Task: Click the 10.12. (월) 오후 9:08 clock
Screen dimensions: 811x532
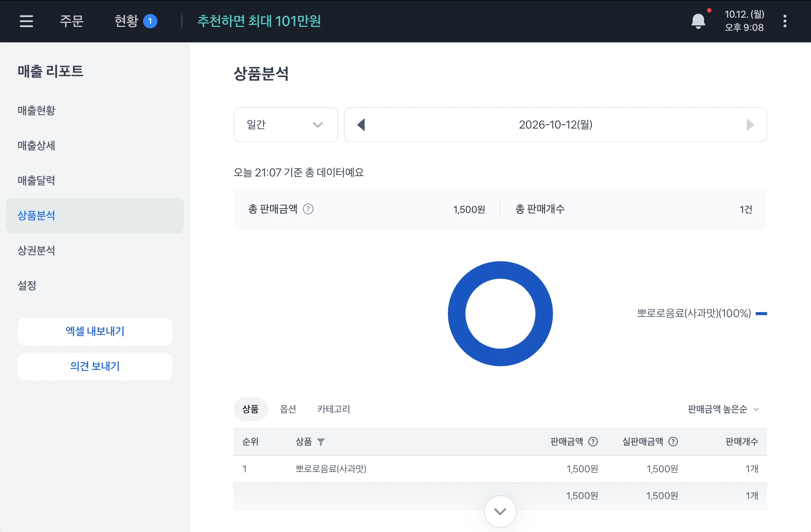Action: (x=744, y=21)
